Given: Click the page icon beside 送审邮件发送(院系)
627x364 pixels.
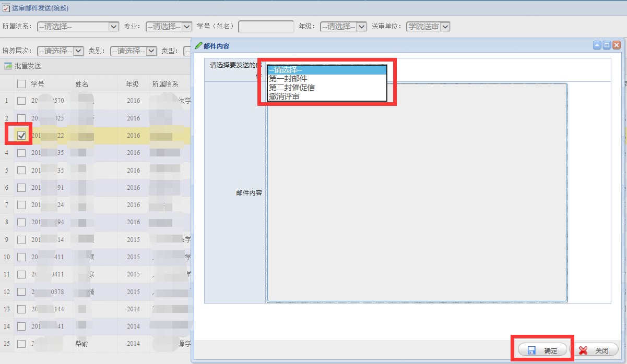Looking at the screenshot, I should click(x=6, y=8).
